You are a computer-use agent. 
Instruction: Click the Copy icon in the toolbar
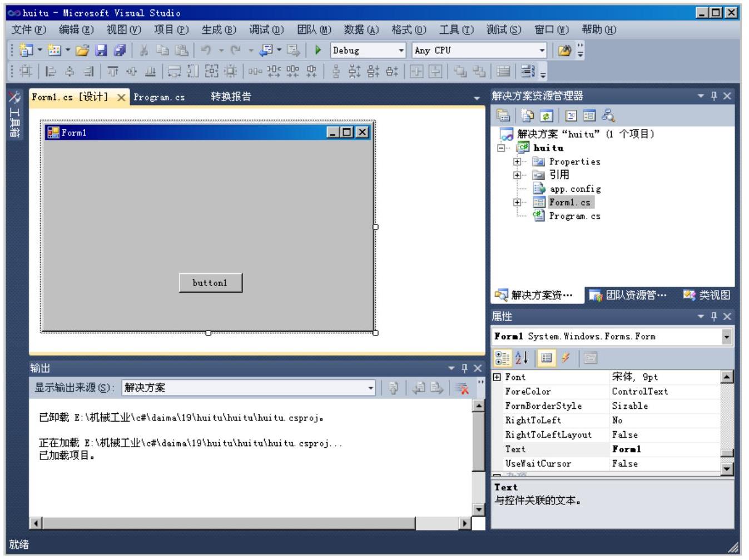pyautogui.click(x=162, y=51)
